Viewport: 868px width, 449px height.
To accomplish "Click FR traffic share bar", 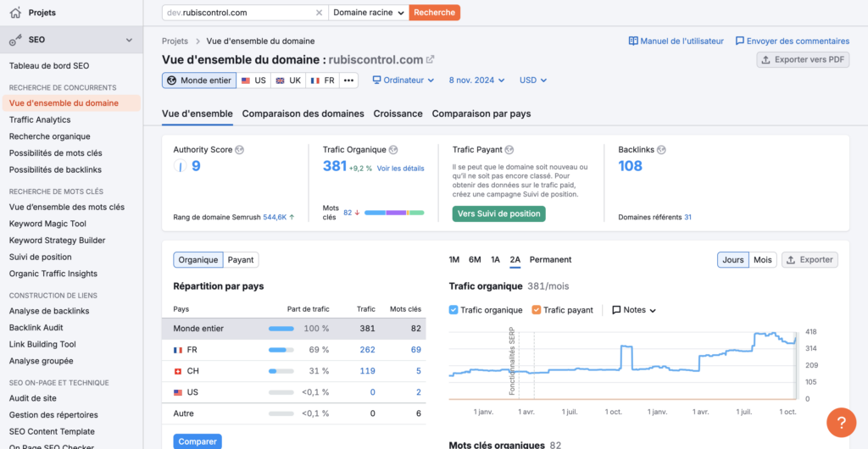I will 281,350.
